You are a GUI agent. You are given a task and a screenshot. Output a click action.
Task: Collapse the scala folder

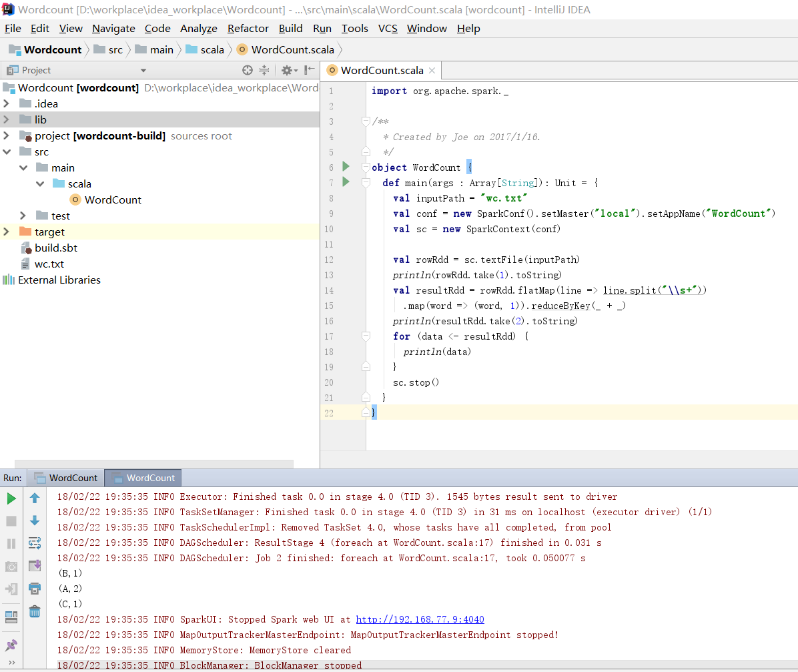click(x=40, y=184)
